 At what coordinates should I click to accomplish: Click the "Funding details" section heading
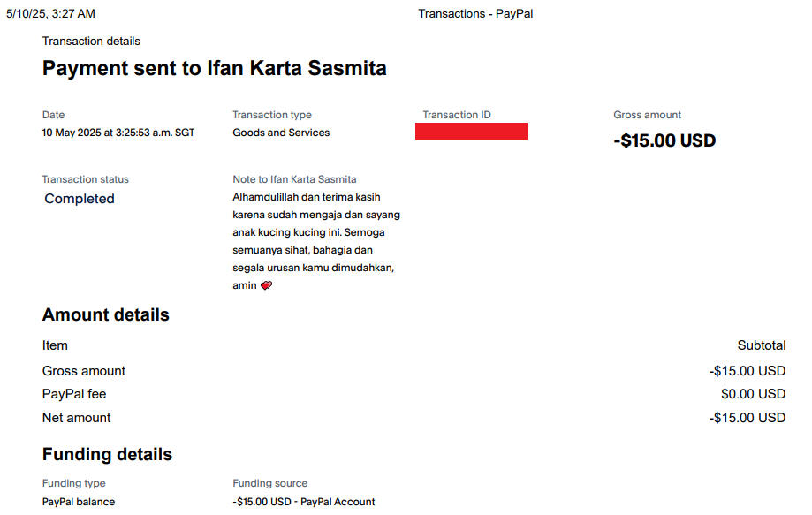(x=107, y=455)
